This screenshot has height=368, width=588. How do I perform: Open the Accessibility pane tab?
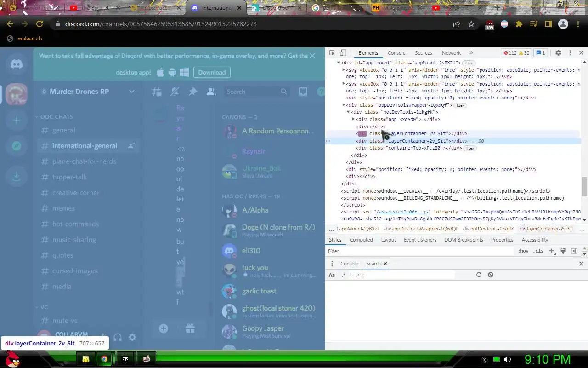pos(535,240)
